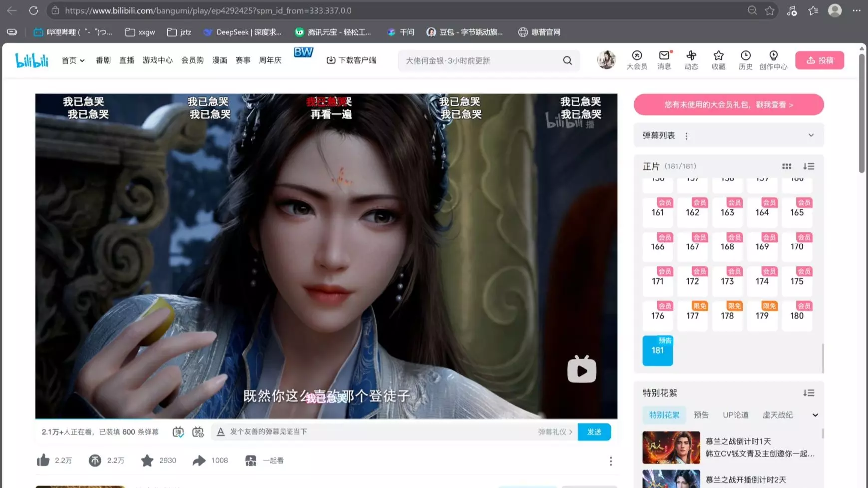
Task: Reverse the 正片 episode list sort order
Action: point(809,166)
